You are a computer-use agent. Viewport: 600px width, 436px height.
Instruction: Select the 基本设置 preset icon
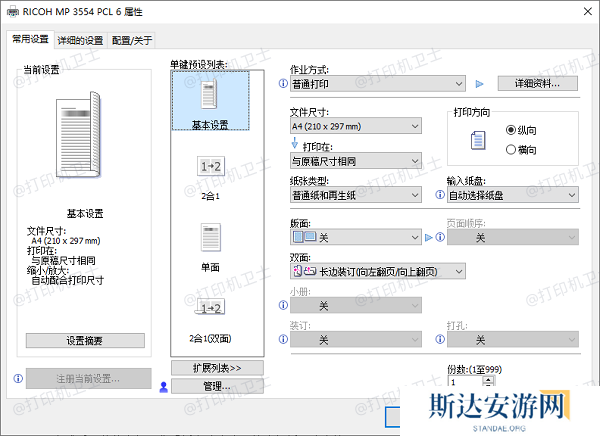[210, 101]
